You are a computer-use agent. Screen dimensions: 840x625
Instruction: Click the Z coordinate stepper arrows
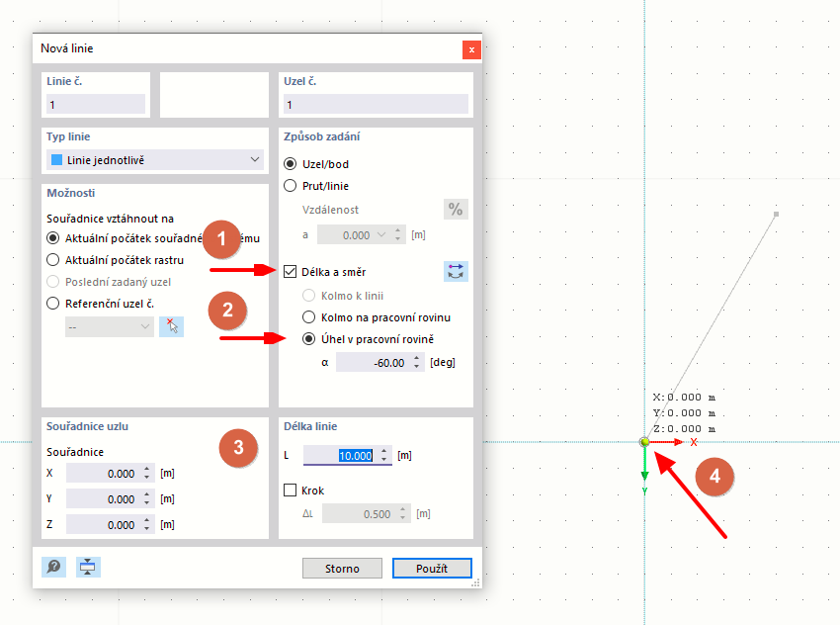(147, 525)
